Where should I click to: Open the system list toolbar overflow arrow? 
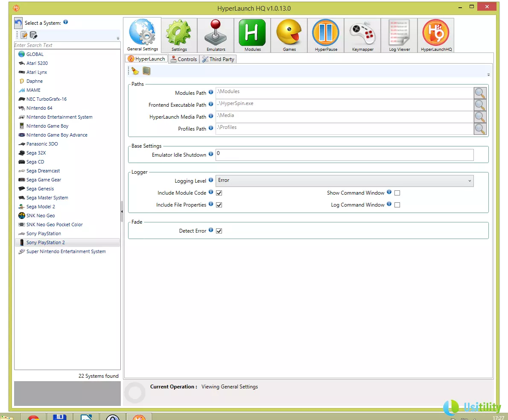click(x=118, y=38)
